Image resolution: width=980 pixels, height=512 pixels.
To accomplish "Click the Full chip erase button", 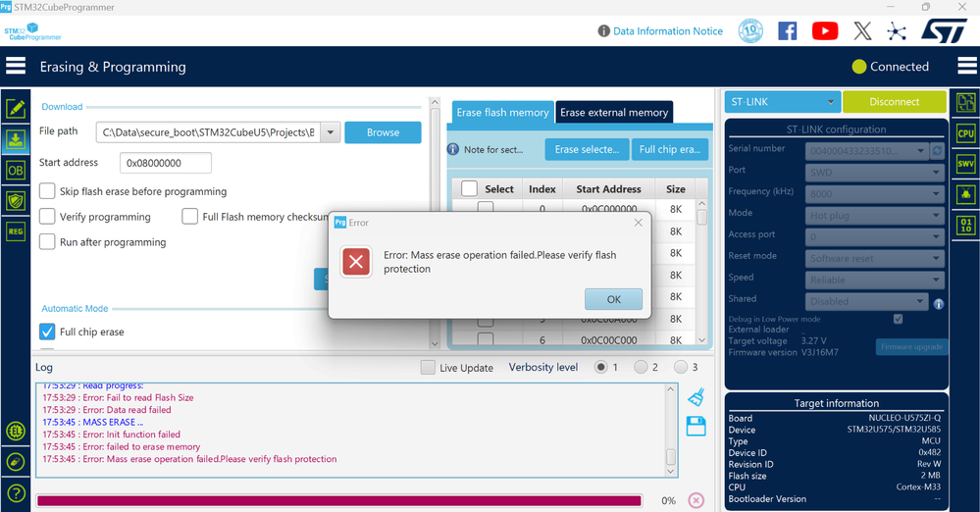I will [670, 149].
